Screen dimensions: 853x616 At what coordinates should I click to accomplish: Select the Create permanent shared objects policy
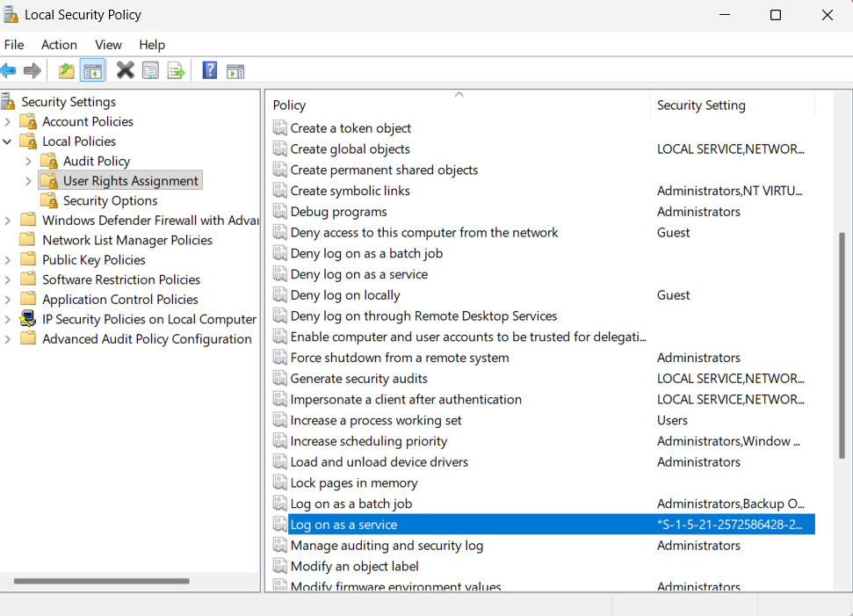384,170
